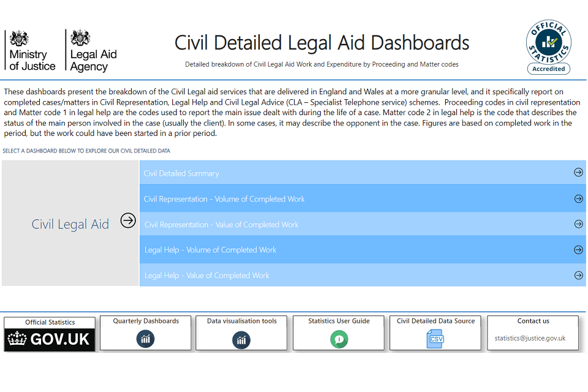Download the Civil Detailed Data Source CSV icon

(x=435, y=339)
